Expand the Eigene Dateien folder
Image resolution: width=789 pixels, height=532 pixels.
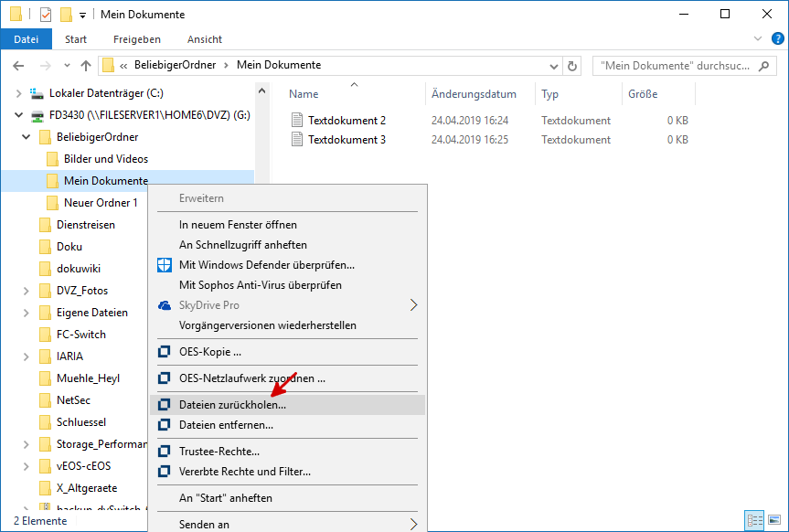(x=26, y=313)
